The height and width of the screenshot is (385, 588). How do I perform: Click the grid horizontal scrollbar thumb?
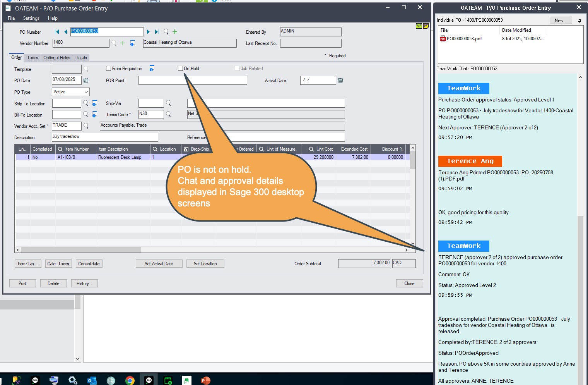tap(81, 250)
